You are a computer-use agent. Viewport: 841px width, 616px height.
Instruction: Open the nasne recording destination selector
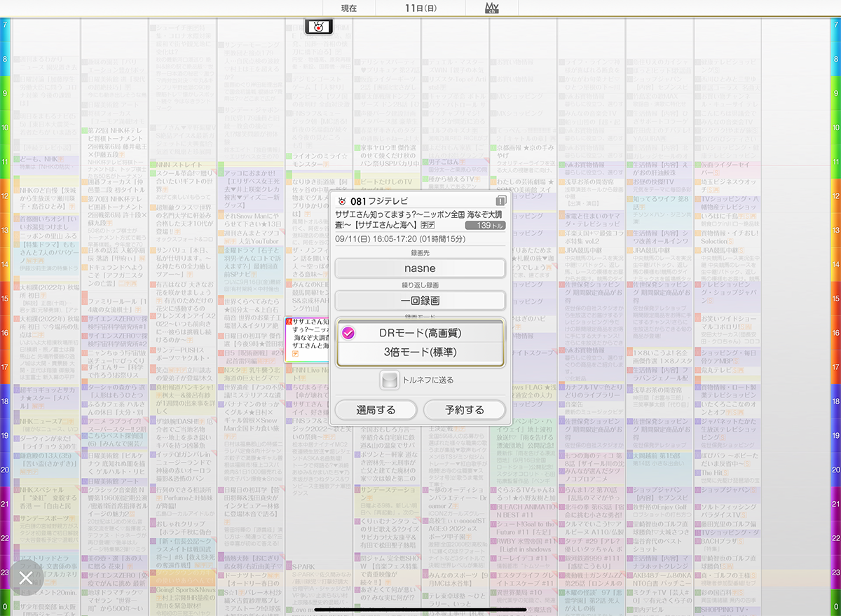420,268
